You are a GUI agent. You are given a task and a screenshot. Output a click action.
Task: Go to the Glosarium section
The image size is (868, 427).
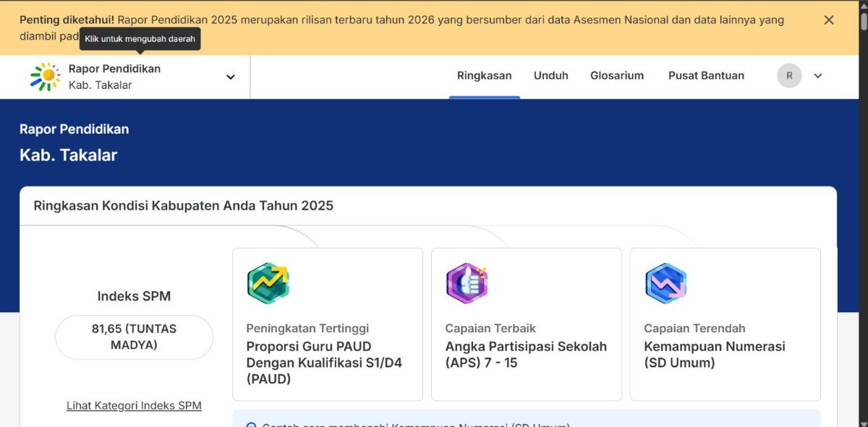pos(616,75)
